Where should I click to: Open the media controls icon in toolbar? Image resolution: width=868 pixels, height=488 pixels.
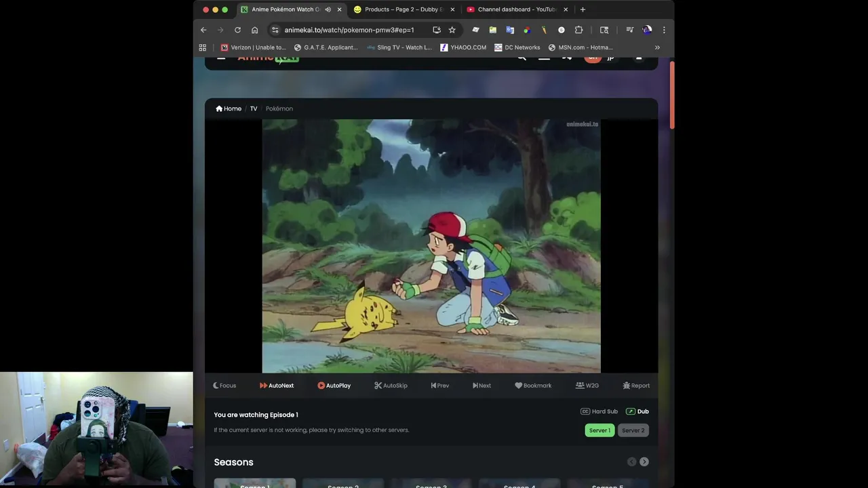(630, 30)
